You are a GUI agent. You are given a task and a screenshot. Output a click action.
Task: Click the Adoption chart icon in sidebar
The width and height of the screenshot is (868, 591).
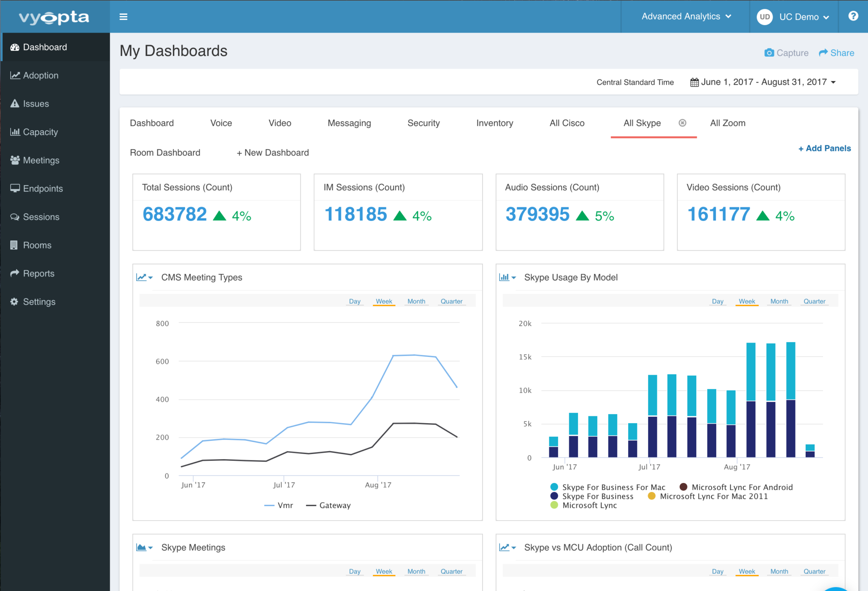coord(15,75)
